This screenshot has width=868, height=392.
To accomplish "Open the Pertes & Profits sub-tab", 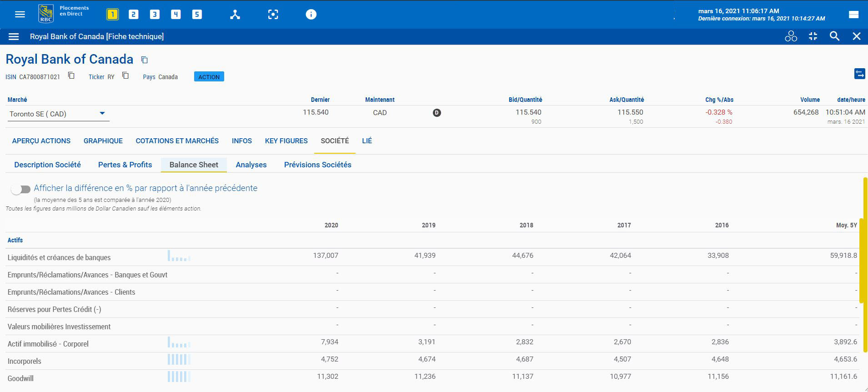I will (125, 165).
